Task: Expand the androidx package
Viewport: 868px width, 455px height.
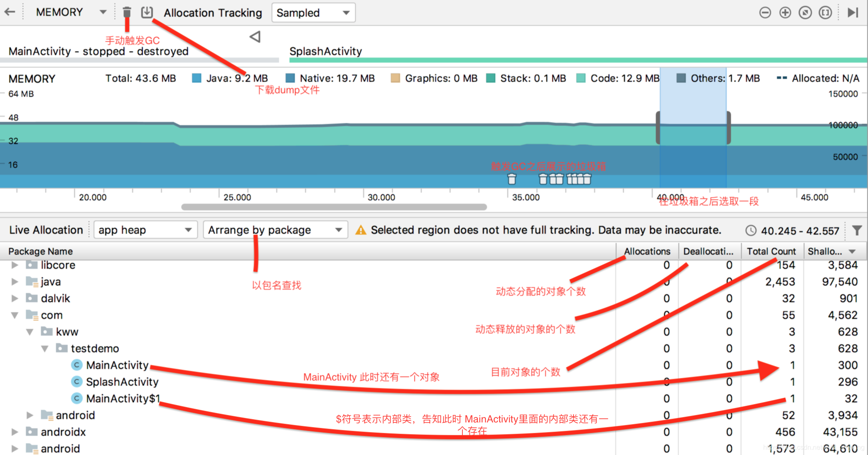Action: pos(15,432)
